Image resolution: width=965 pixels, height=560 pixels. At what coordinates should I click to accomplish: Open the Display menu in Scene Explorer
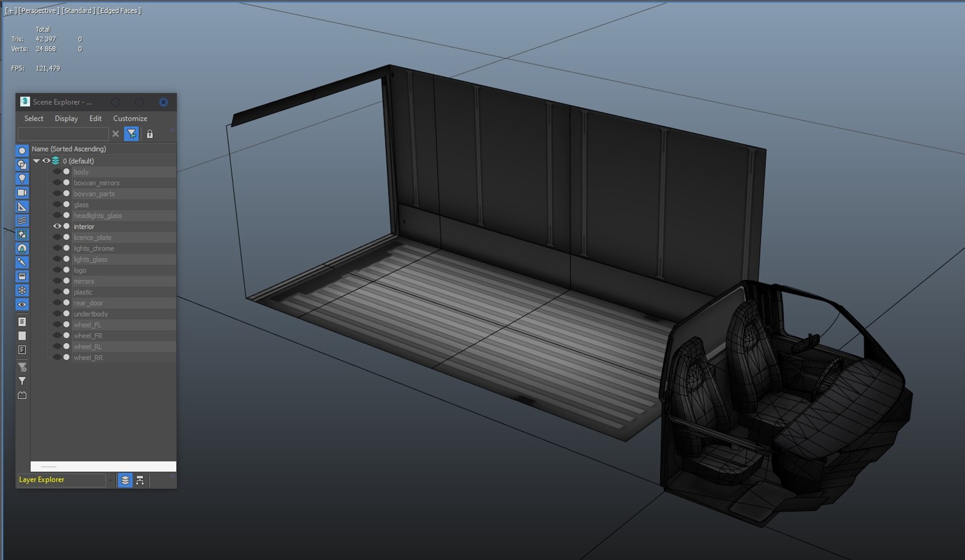[x=66, y=119]
